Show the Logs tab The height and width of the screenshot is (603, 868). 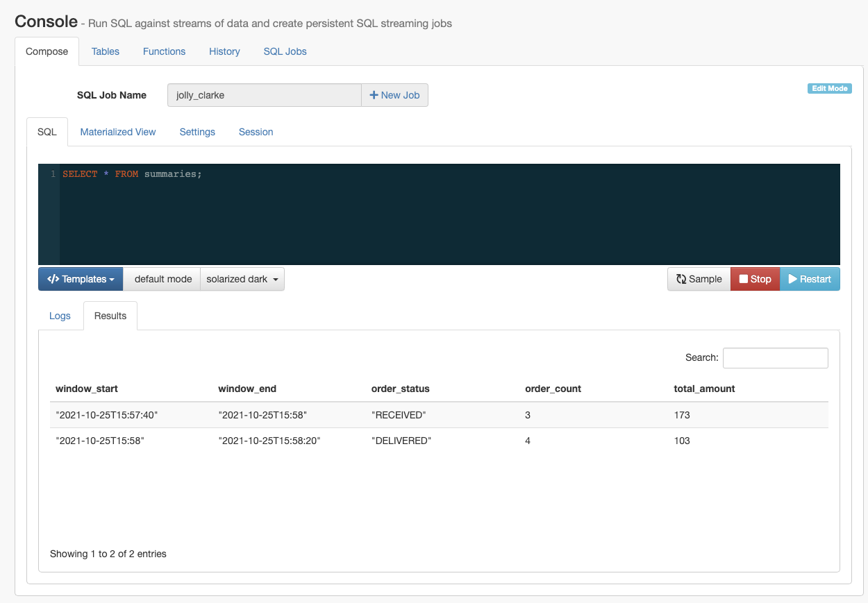(60, 316)
